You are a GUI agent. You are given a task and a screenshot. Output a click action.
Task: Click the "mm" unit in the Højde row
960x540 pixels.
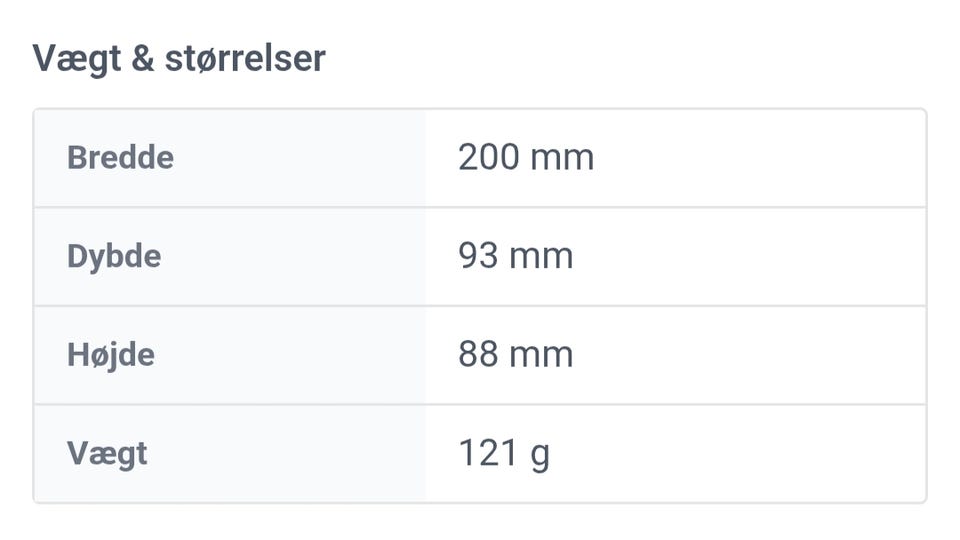point(542,354)
